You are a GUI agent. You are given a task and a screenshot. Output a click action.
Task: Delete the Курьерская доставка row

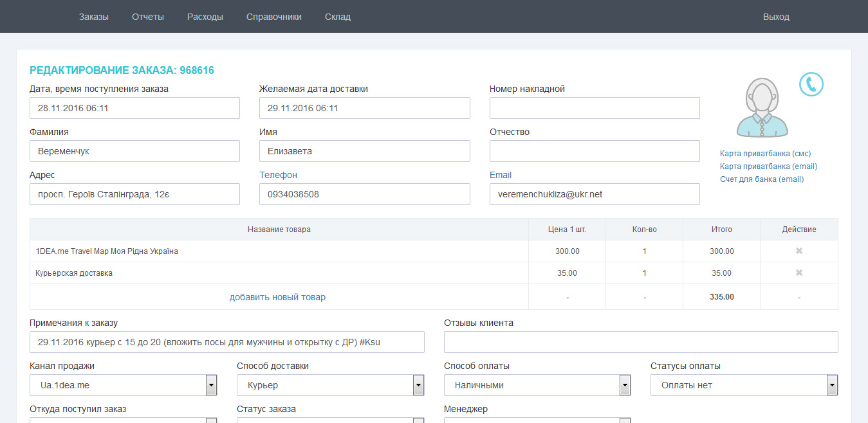(799, 273)
